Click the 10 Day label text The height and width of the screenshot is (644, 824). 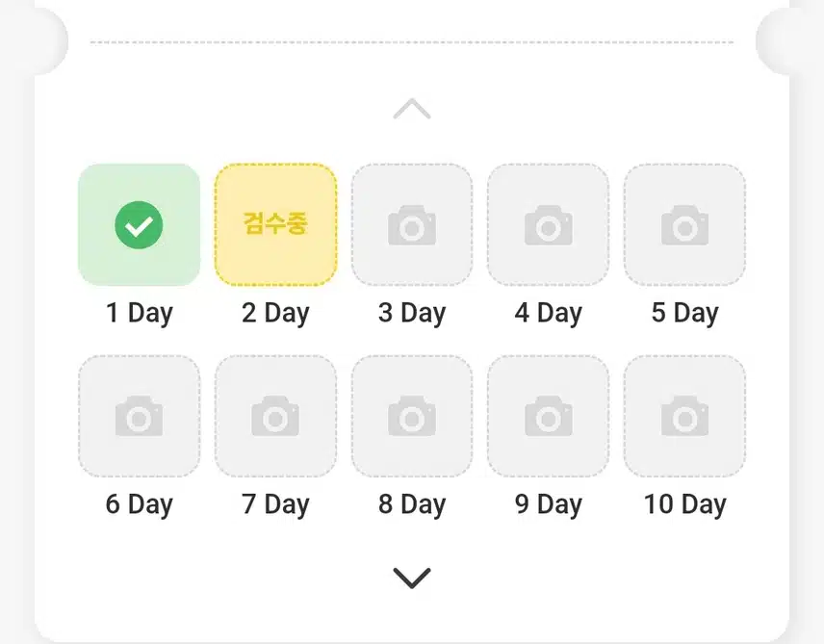click(684, 504)
